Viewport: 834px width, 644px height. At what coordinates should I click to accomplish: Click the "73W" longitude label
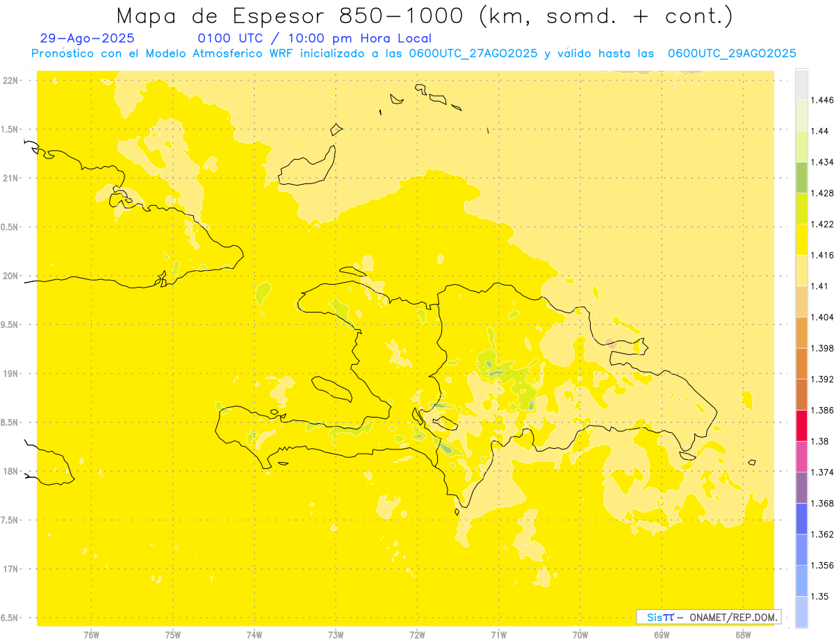[x=336, y=635]
